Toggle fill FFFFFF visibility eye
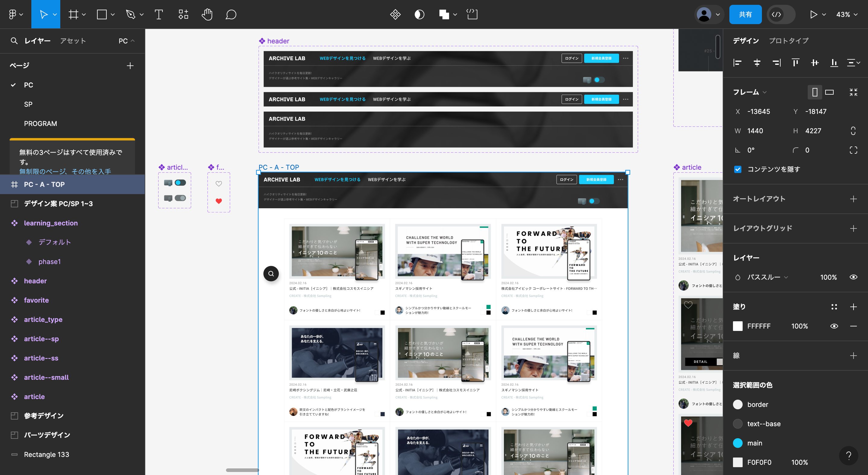Viewport: 868px width, 475px height. click(x=834, y=326)
